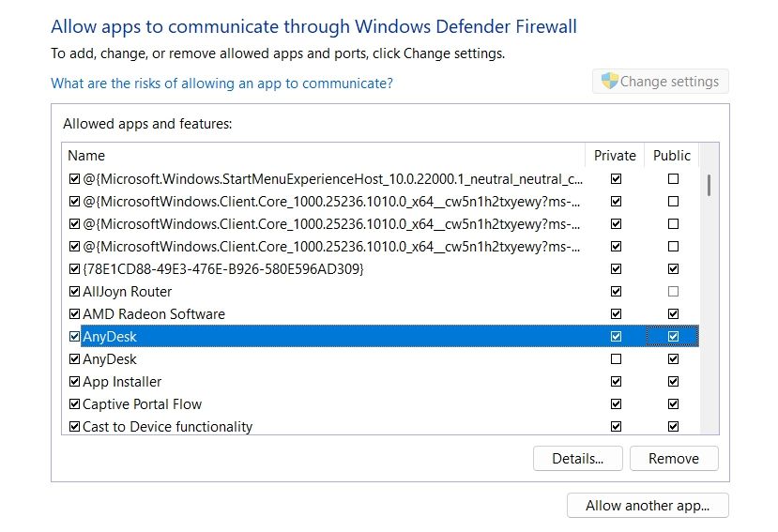
Task: Toggle Public for {78E1CD88-49E3...} entry
Action: 673,269
